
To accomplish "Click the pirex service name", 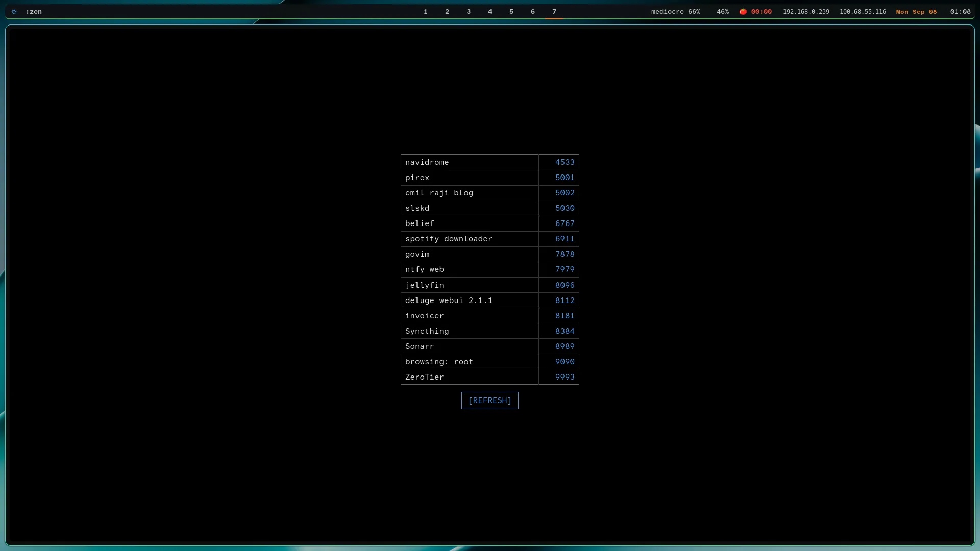I will (x=418, y=178).
